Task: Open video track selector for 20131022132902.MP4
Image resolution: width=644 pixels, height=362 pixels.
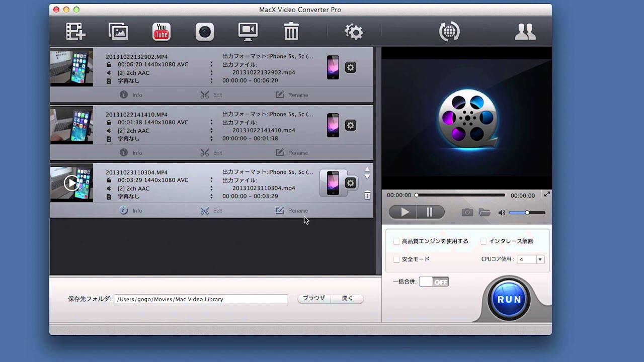Action: pyautogui.click(x=211, y=64)
